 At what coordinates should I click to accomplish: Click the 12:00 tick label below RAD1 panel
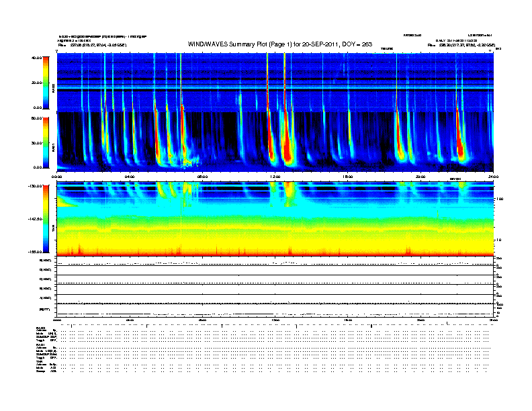point(275,177)
